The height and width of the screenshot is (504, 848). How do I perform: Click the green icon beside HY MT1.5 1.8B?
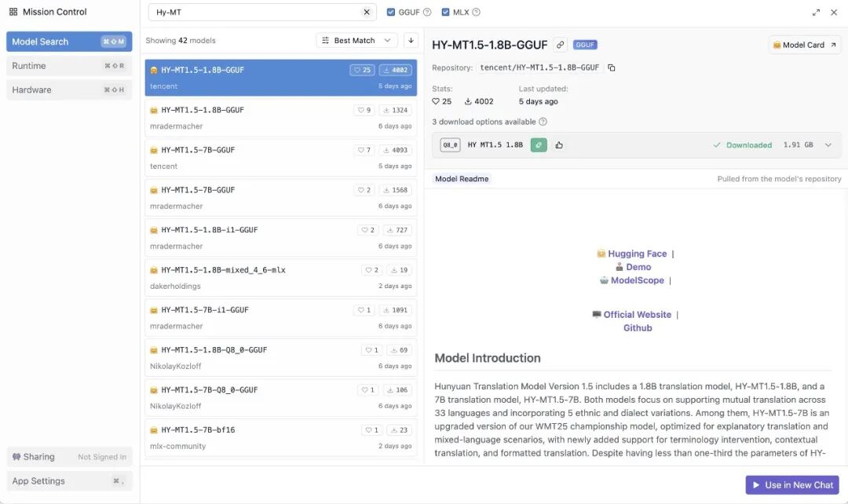point(539,145)
